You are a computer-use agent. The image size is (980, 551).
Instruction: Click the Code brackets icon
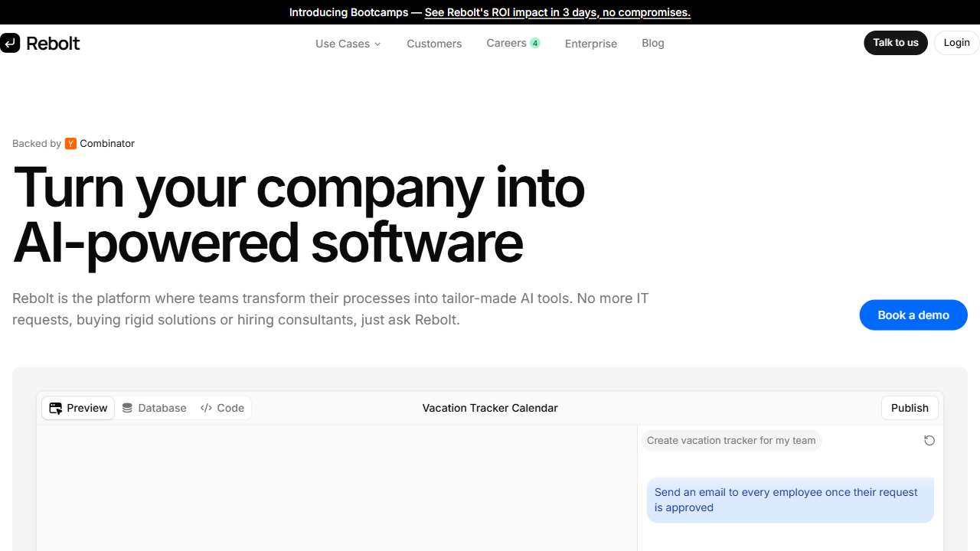point(206,408)
